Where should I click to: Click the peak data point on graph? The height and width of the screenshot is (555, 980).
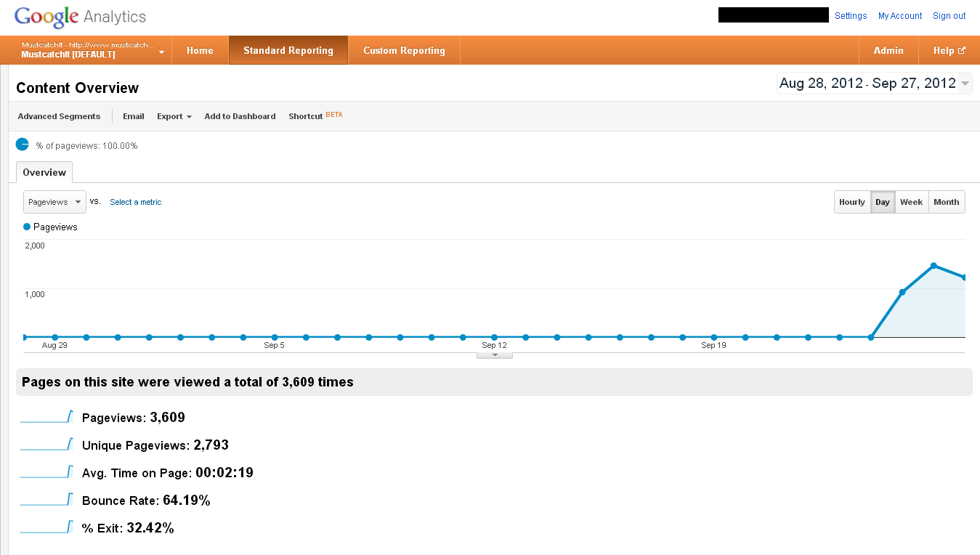tap(934, 266)
